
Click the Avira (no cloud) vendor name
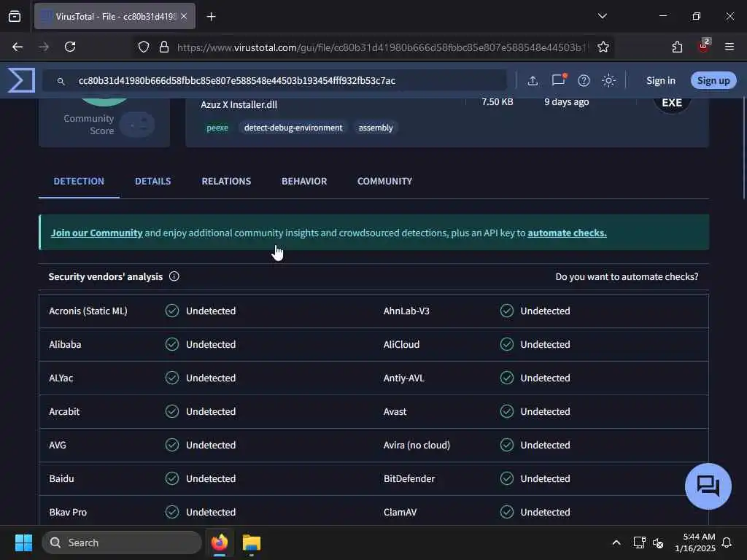pyautogui.click(x=417, y=446)
